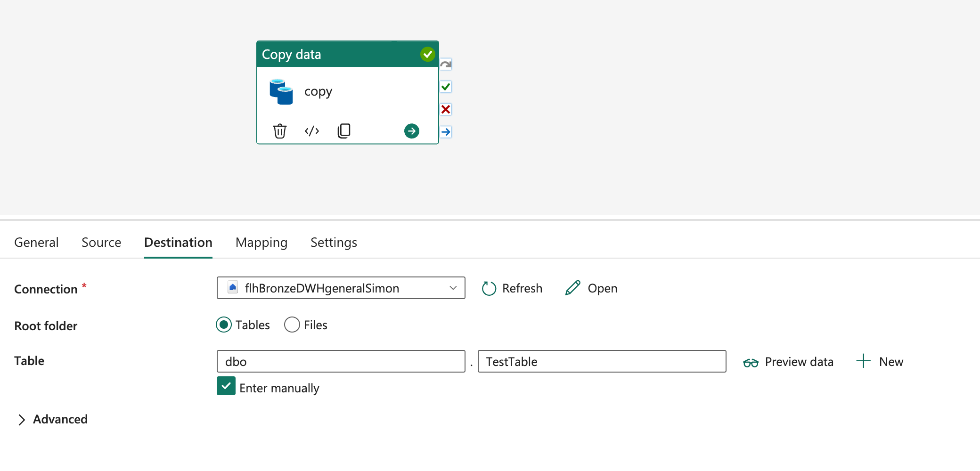Click the Root folder label
Screen dimensions: 980x471
pyautogui.click(x=46, y=326)
